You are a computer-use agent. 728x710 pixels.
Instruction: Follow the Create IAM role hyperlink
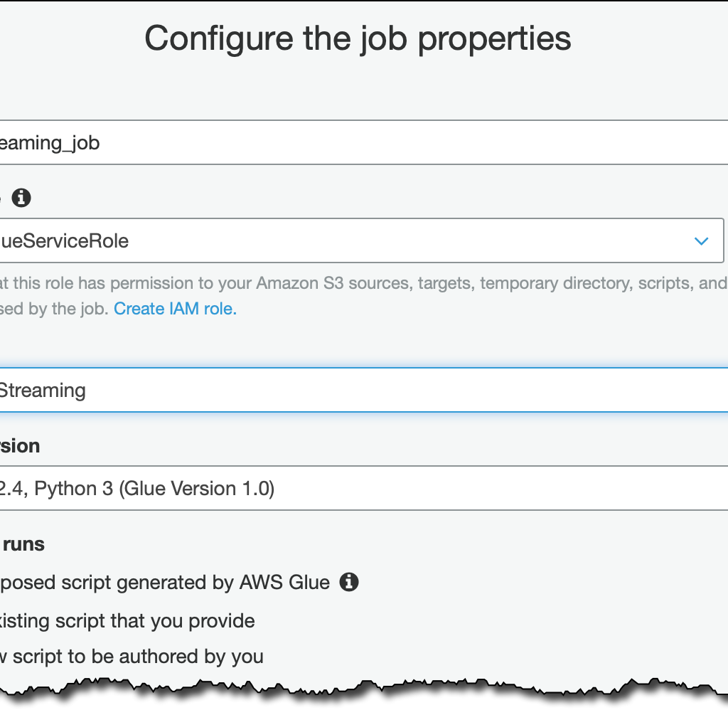[x=173, y=308]
